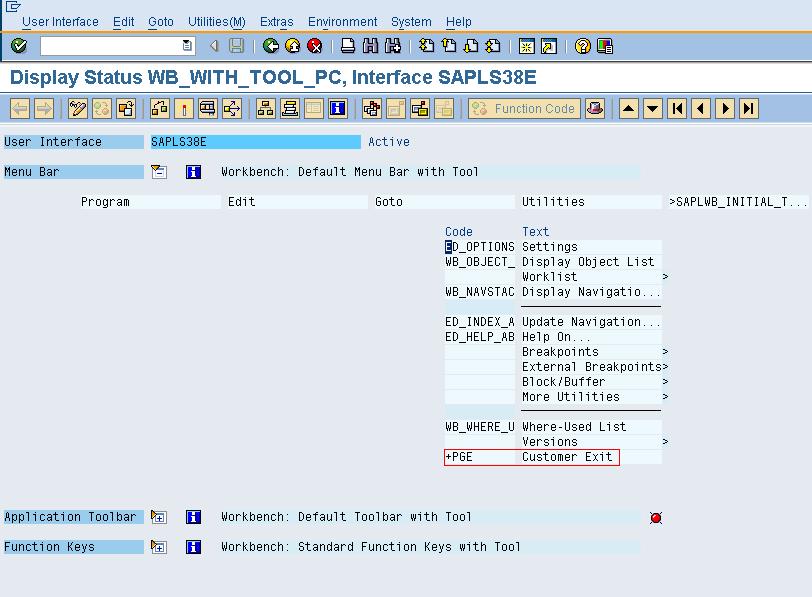
Task: Click the disabled Function Code button
Action: pyautogui.click(x=523, y=110)
